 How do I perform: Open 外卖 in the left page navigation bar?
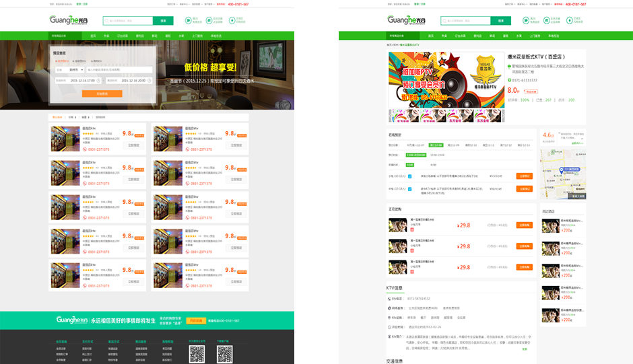tap(106, 36)
